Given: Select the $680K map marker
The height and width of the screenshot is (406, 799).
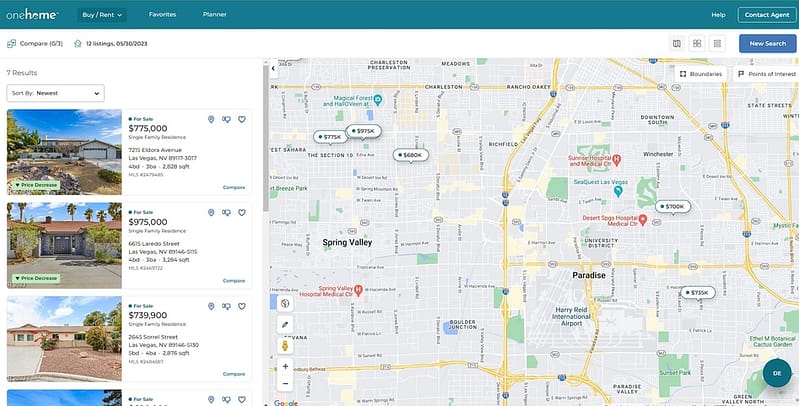Looking at the screenshot, I should pyautogui.click(x=410, y=155).
